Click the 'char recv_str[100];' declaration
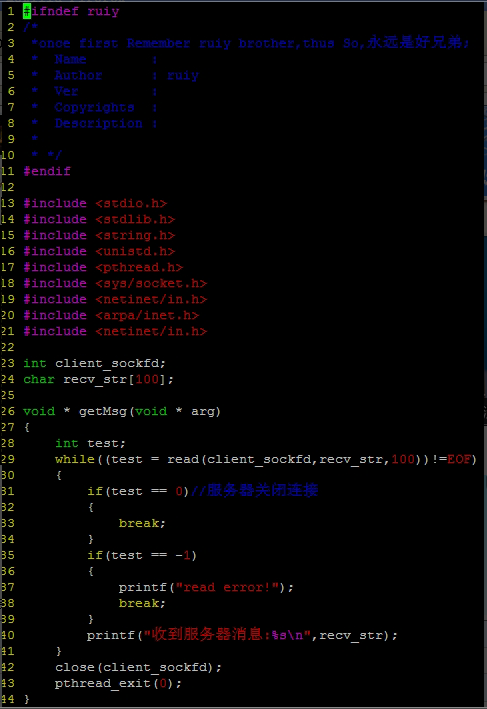Image resolution: width=487 pixels, height=709 pixels. pos(99,379)
